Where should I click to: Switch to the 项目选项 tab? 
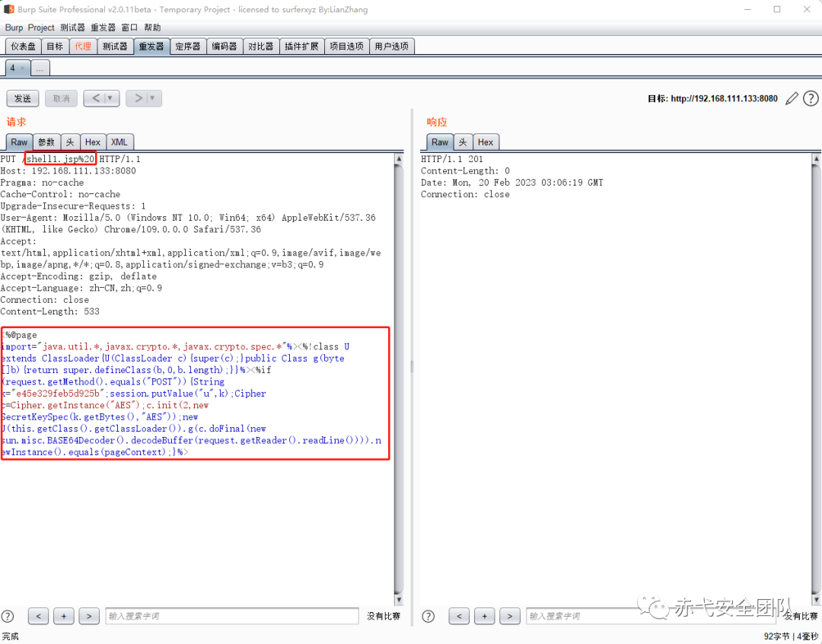point(346,46)
